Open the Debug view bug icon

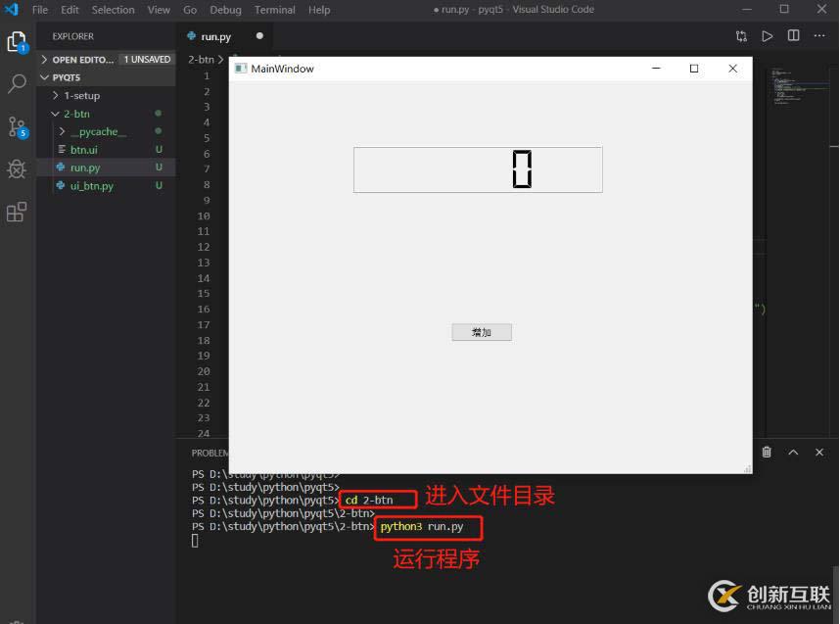(17, 169)
